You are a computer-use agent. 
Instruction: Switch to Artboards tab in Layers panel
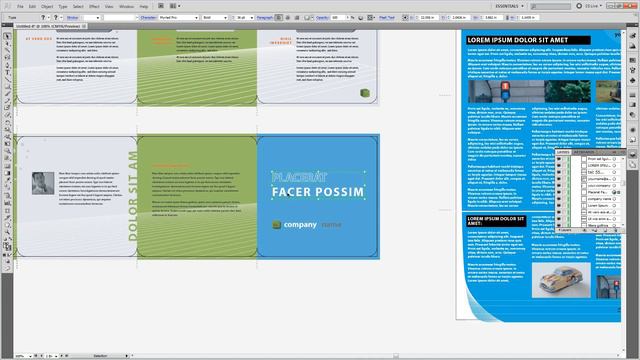[x=584, y=152]
